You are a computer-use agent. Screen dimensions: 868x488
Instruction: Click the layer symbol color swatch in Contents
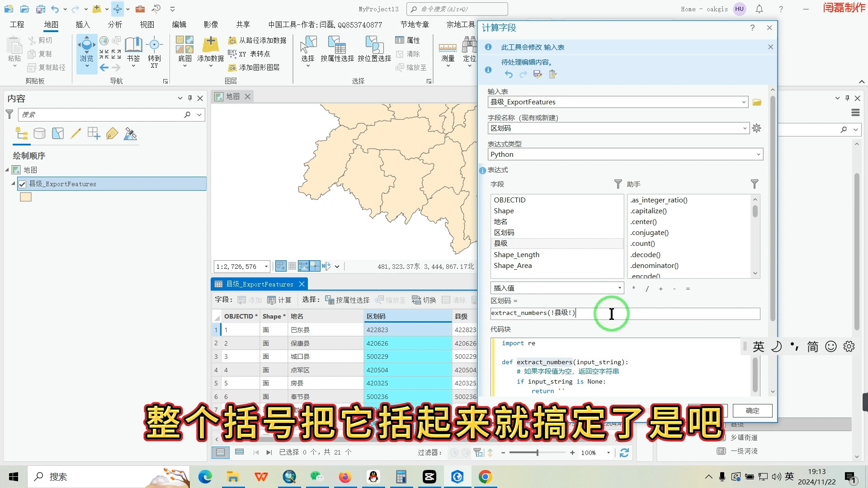[x=26, y=197]
